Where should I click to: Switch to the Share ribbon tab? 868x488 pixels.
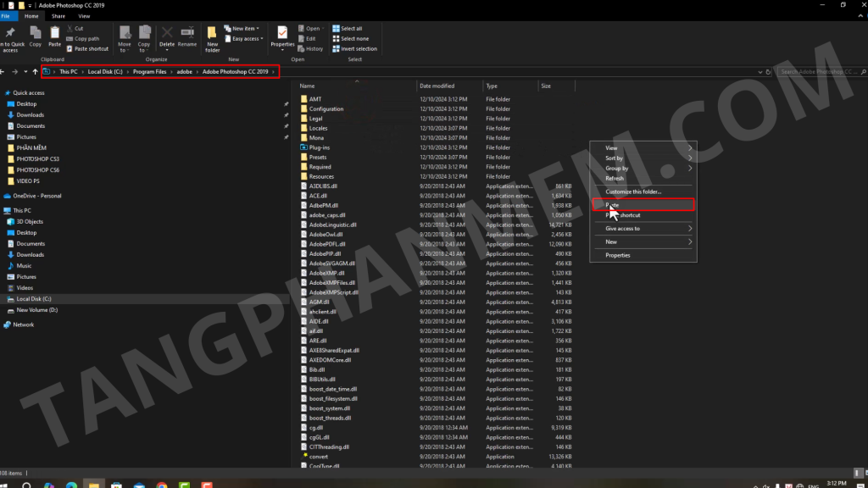tap(58, 16)
